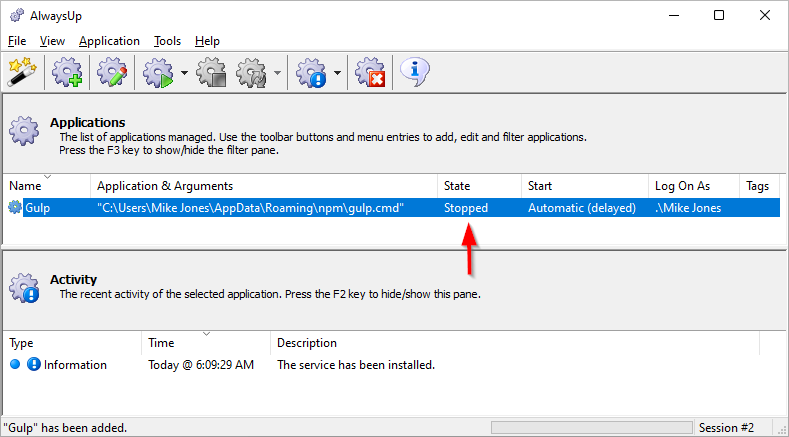Click the Remove application gear with red X icon

[370, 73]
